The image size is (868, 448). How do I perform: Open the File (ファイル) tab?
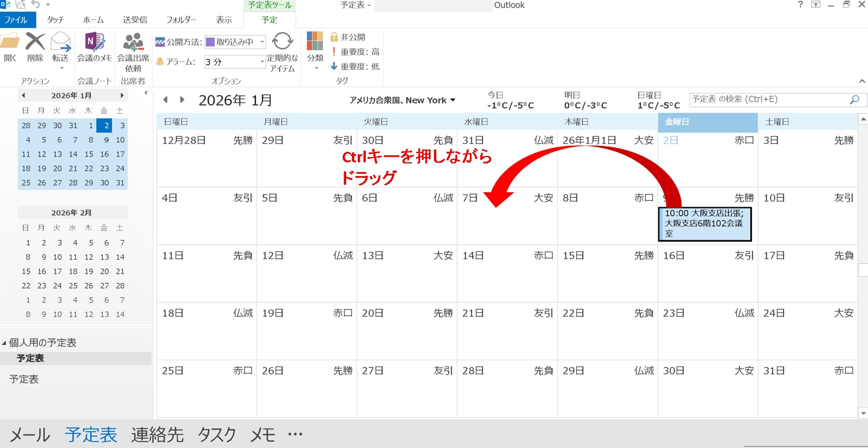17,20
